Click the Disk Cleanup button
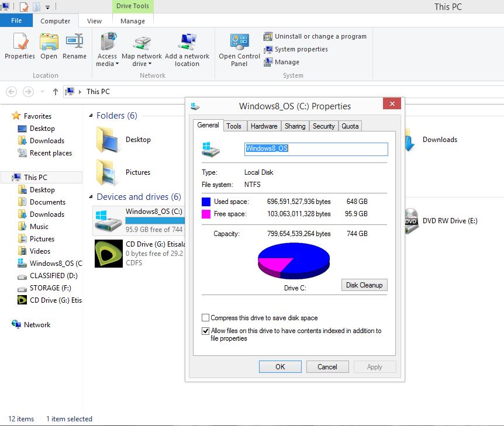 click(x=364, y=285)
